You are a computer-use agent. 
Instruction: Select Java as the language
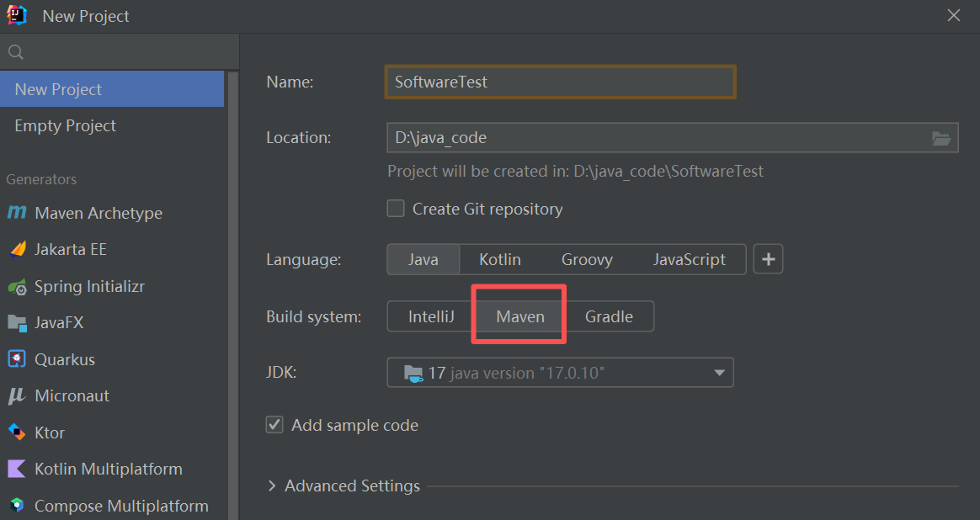pyautogui.click(x=423, y=259)
